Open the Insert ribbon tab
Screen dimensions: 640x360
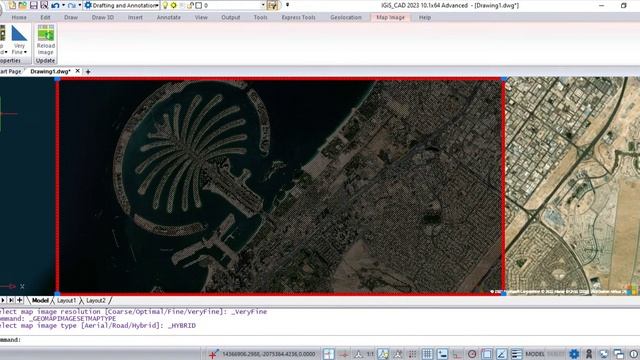point(135,18)
